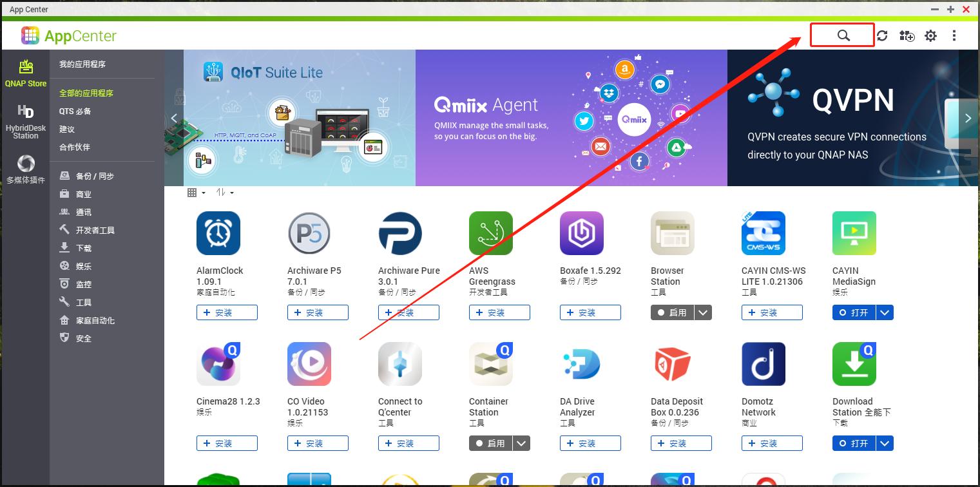Click the QVPN promotional banner
This screenshot has height=487, width=980.
pyautogui.click(x=843, y=118)
